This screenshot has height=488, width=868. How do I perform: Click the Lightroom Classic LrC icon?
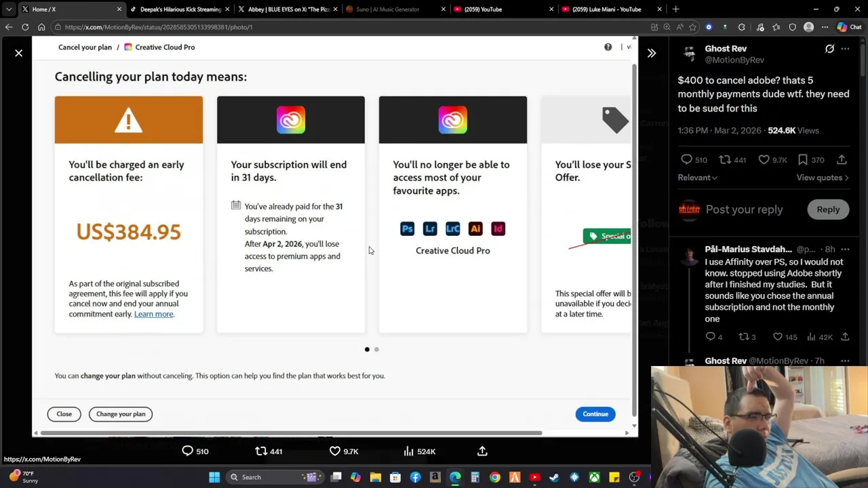click(x=452, y=229)
